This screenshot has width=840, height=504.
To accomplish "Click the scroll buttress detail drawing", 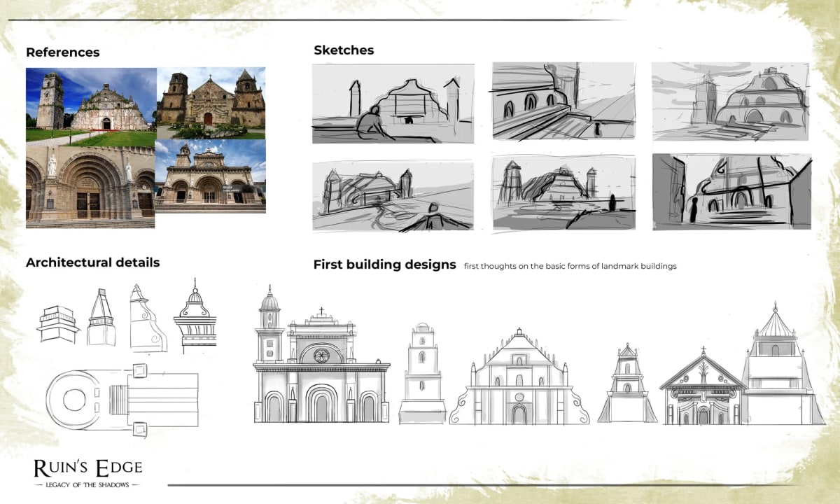I will pyautogui.click(x=148, y=317).
